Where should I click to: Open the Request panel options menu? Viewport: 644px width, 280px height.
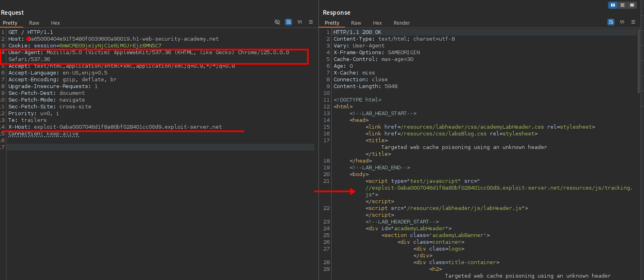pyautogui.click(x=311, y=22)
